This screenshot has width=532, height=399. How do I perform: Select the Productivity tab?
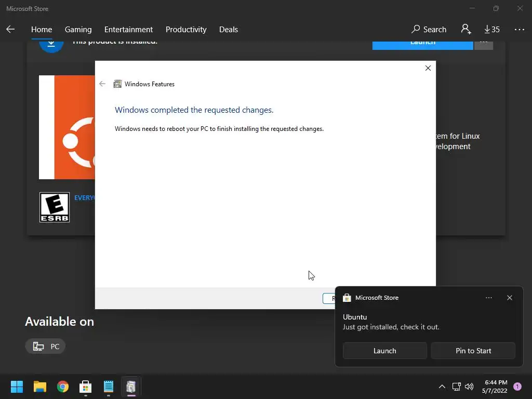pos(186,30)
